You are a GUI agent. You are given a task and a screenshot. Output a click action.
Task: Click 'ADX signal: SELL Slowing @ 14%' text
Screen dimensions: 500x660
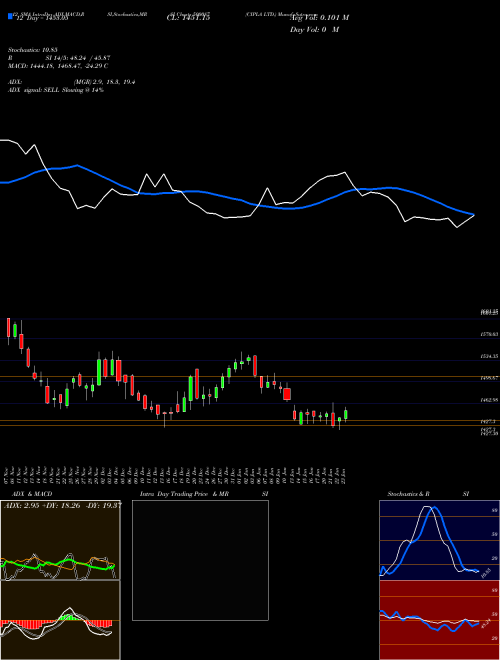[x=56, y=90]
